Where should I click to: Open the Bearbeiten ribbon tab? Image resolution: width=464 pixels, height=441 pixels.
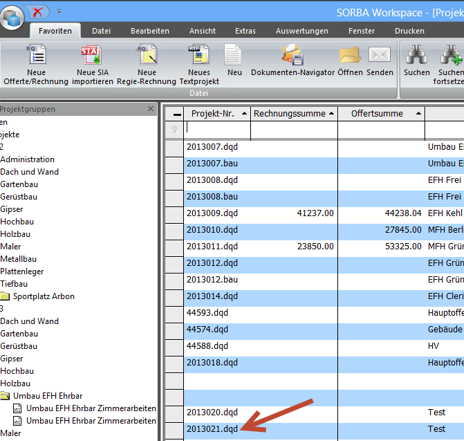150,31
